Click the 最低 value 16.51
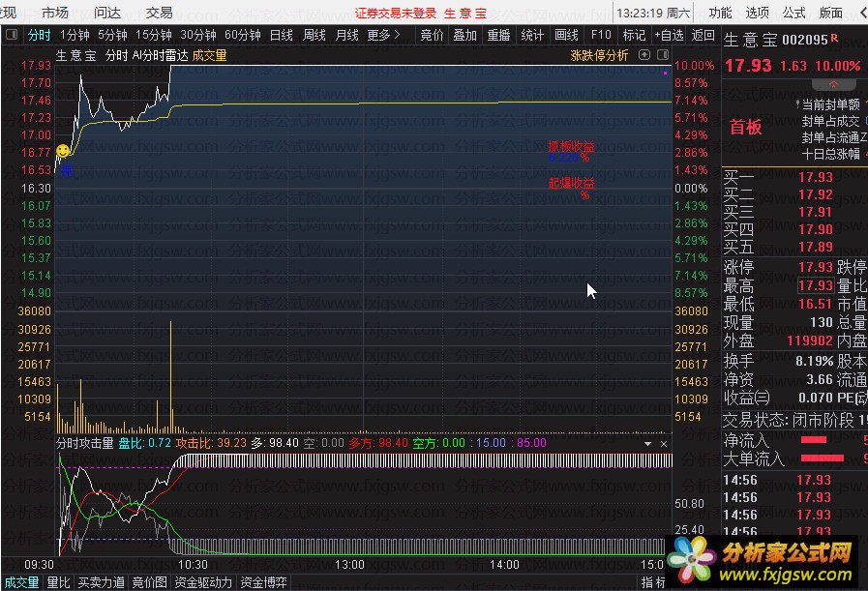868x591 pixels. coord(816,304)
